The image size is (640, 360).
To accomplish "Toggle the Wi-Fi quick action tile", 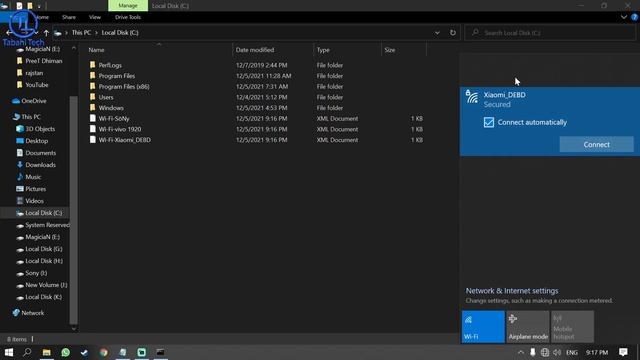I will (x=483, y=327).
